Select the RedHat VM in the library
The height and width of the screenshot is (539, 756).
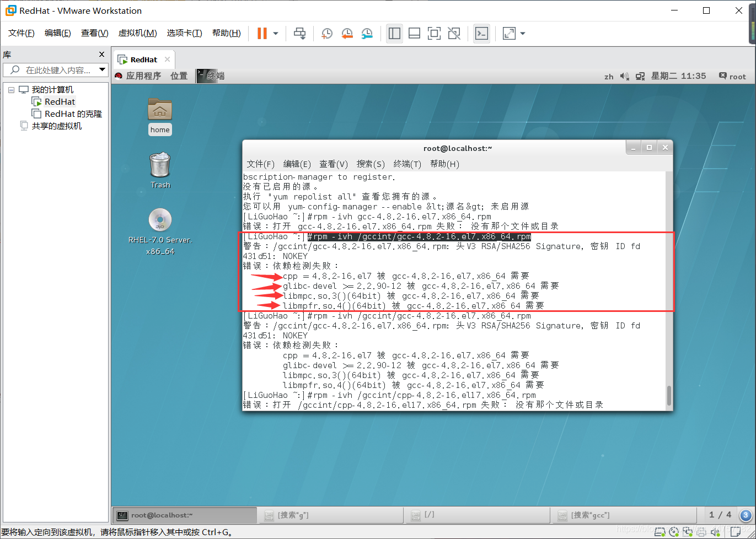[x=60, y=102]
